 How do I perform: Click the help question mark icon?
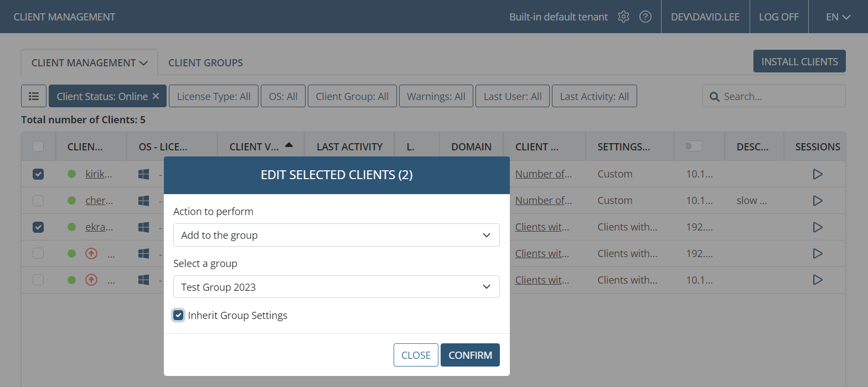point(645,17)
